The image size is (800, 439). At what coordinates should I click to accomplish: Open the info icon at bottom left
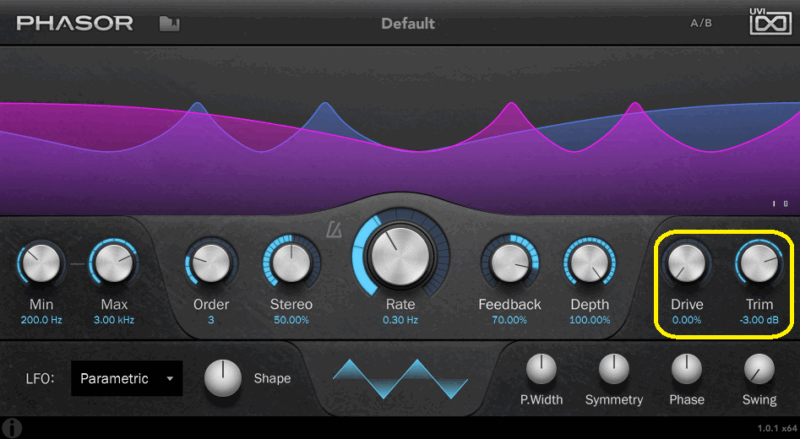click(11, 428)
